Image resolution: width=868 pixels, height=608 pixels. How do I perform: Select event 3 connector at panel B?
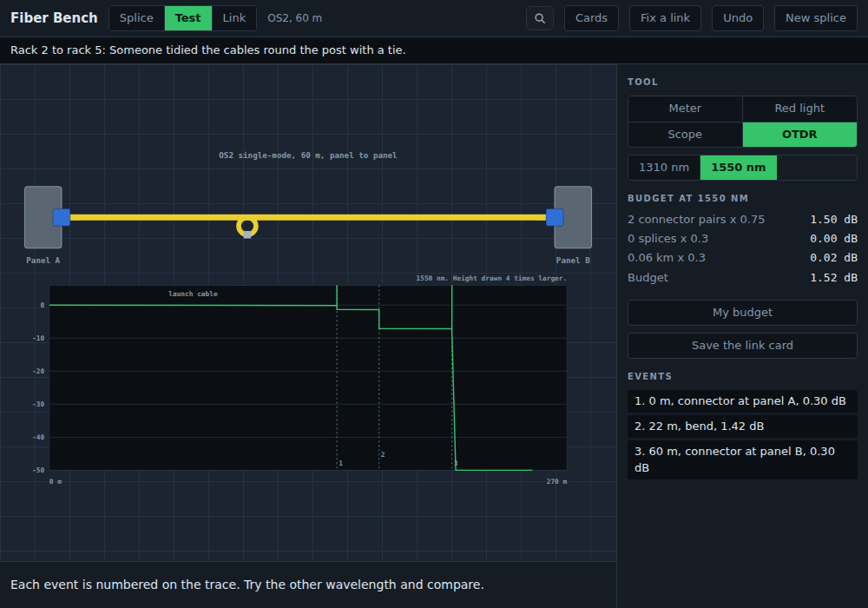pos(742,459)
